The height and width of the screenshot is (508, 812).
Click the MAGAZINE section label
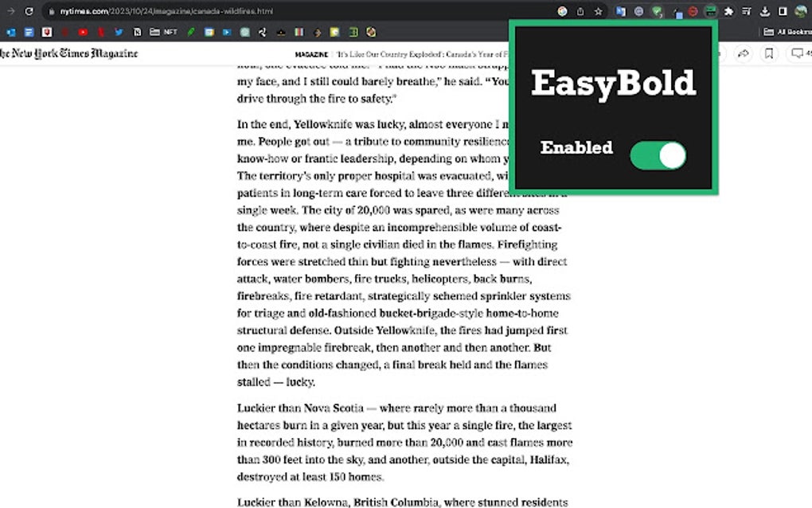[x=311, y=53]
